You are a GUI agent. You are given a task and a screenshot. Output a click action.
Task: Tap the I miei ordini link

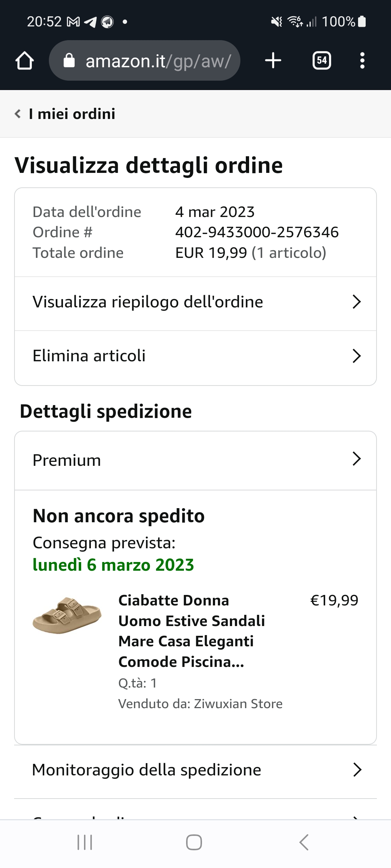[x=72, y=114]
